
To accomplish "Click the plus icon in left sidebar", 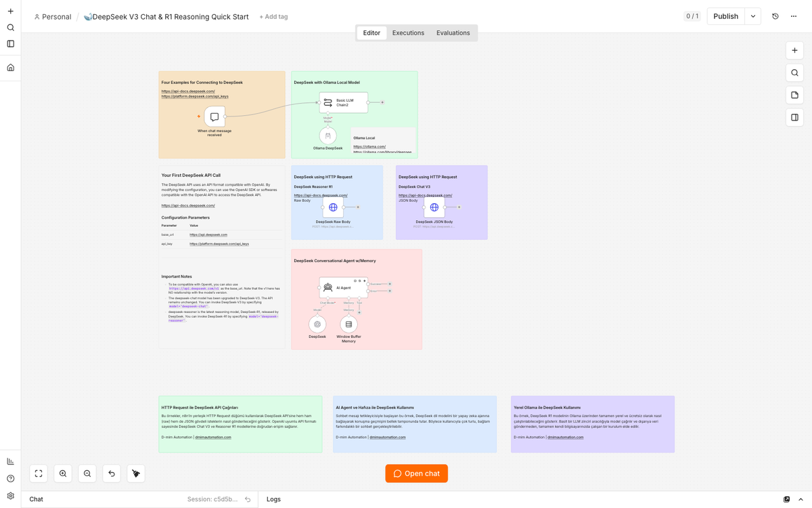I will (10, 11).
